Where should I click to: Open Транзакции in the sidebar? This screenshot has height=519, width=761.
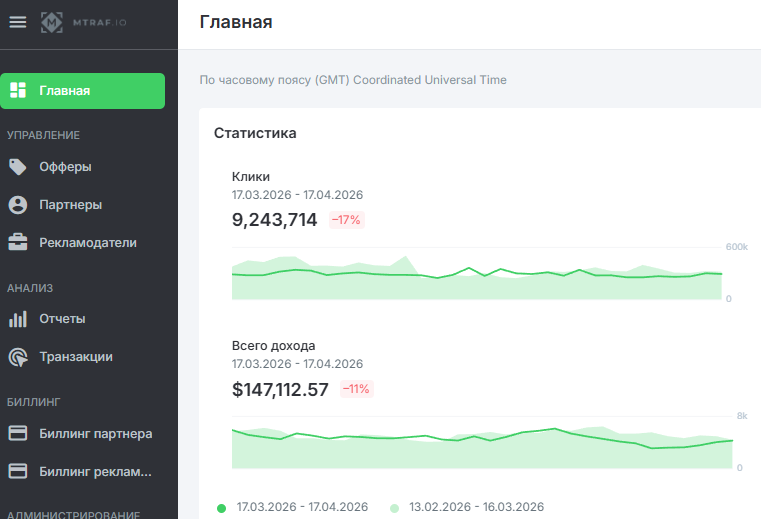pyautogui.click(x=75, y=357)
